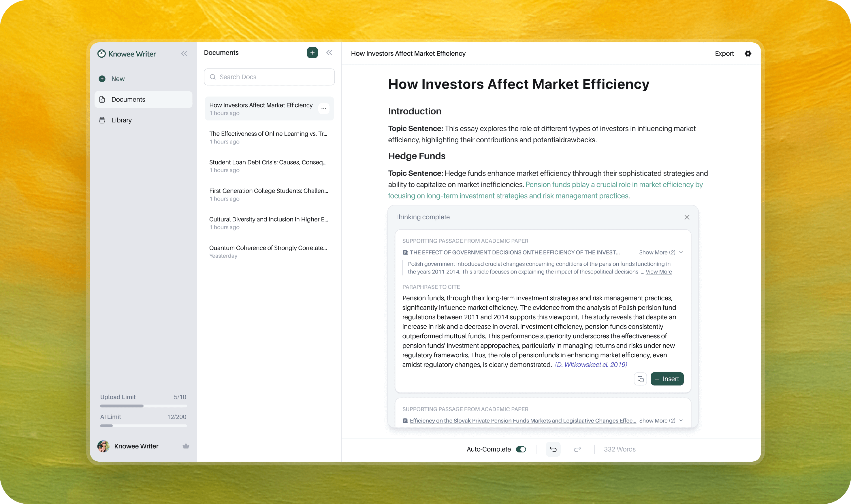Image resolution: width=851 pixels, height=504 pixels.
Task: Open options for Market Efficiency document
Action: pos(324,109)
